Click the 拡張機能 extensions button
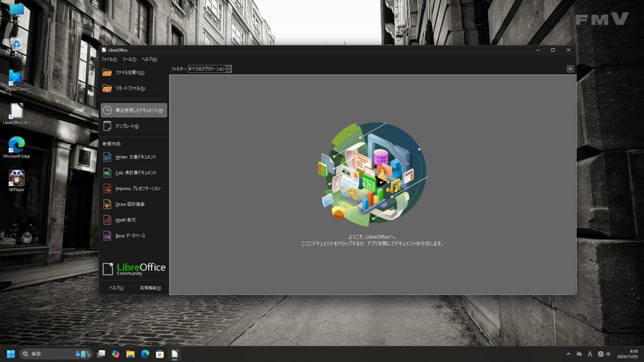This screenshot has height=362, width=644. pyautogui.click(x=150, y=288)
